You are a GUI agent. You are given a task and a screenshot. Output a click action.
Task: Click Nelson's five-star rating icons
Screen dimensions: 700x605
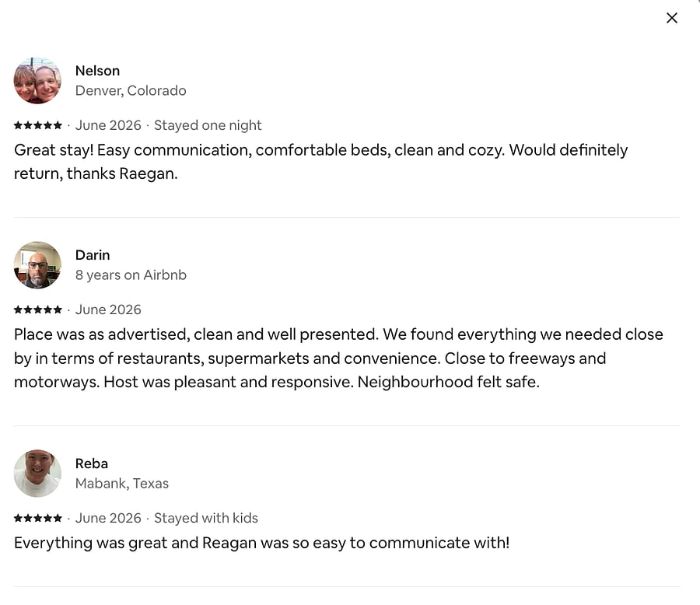(x=38, y=125)
